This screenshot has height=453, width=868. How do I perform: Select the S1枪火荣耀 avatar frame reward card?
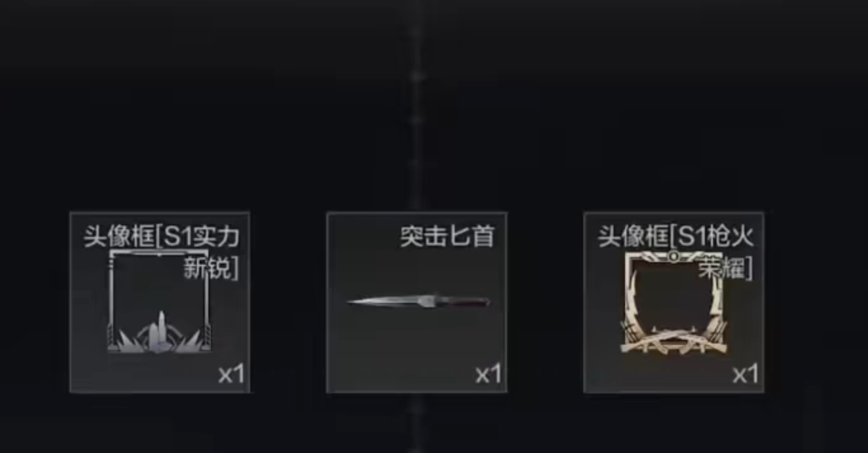(674, 302)
